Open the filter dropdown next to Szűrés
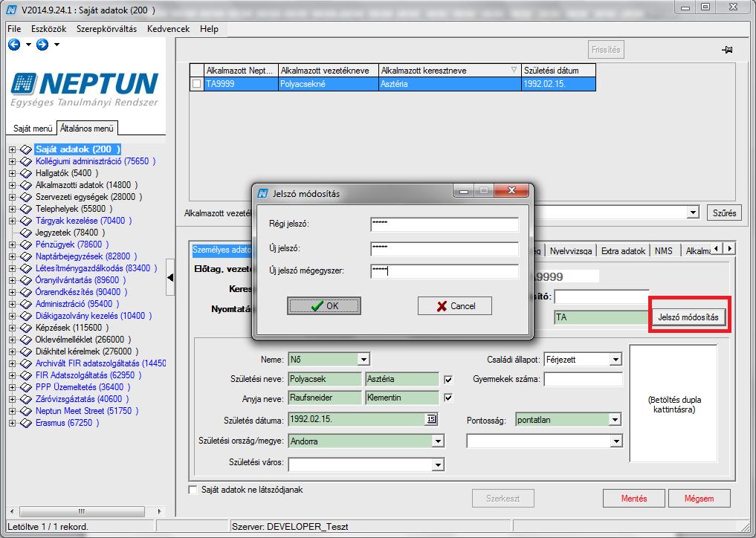Image resolution: width=756 pixels, height=538 pixels. coord(694,212)
